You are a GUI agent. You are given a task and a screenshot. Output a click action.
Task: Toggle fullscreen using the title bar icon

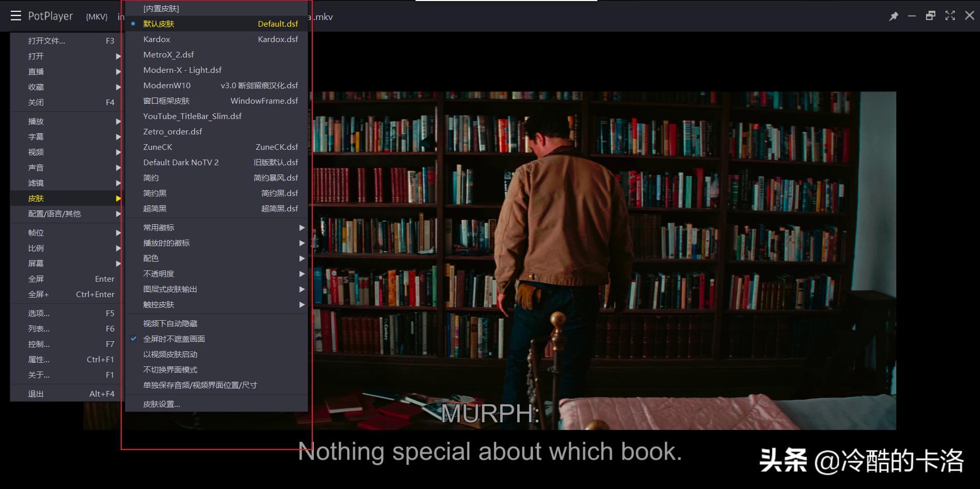(x=950, y=16)
